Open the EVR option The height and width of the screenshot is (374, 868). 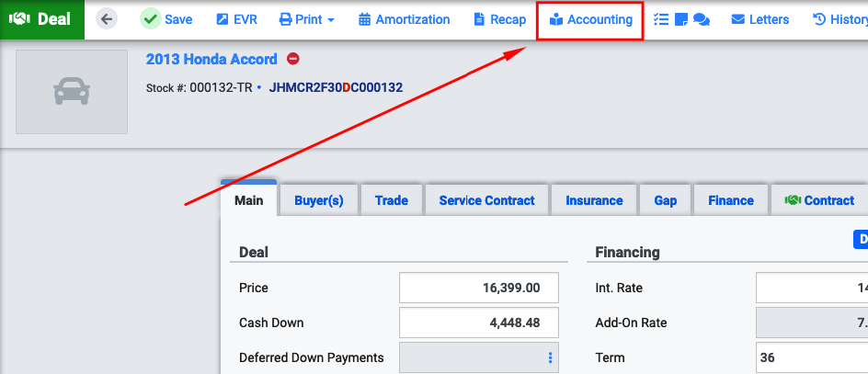(236, 19)
